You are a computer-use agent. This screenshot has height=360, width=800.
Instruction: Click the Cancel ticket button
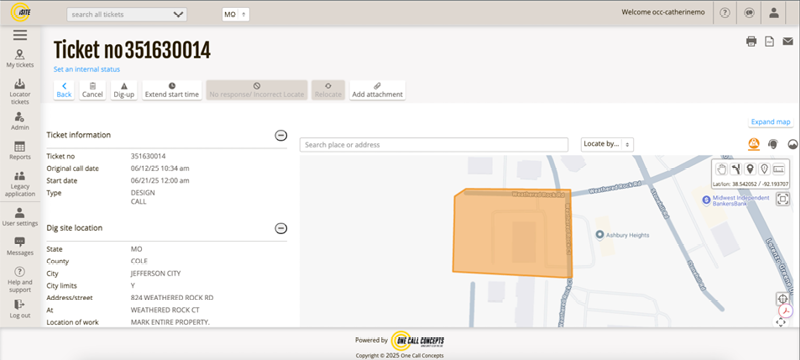(x=92, y=90)
